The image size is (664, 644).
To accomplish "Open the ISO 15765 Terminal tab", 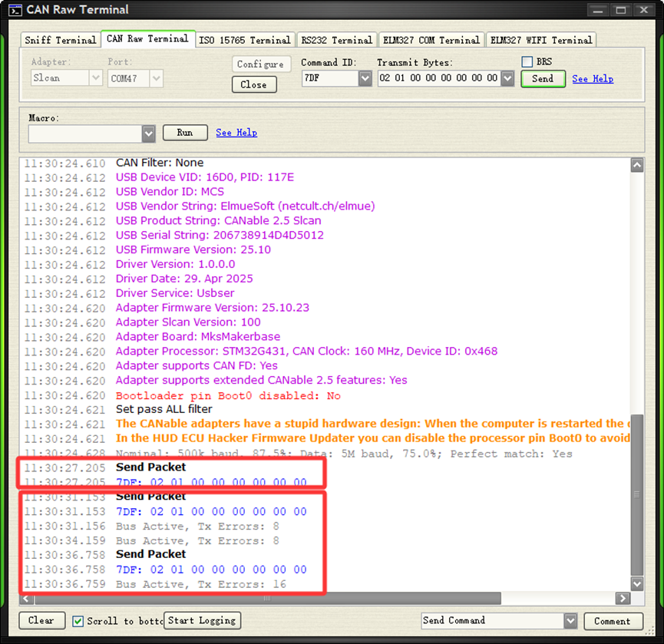I will [245, 40].
